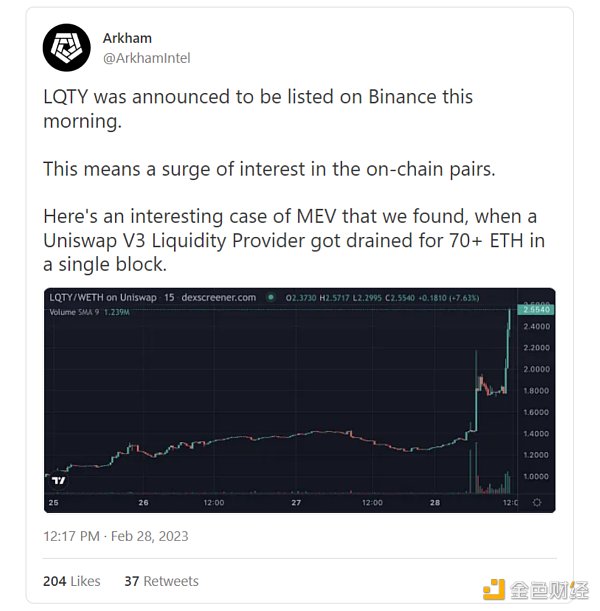Screen dimensions: 600x611
Task: Open the Arkham display name
Action: point(127,38)
